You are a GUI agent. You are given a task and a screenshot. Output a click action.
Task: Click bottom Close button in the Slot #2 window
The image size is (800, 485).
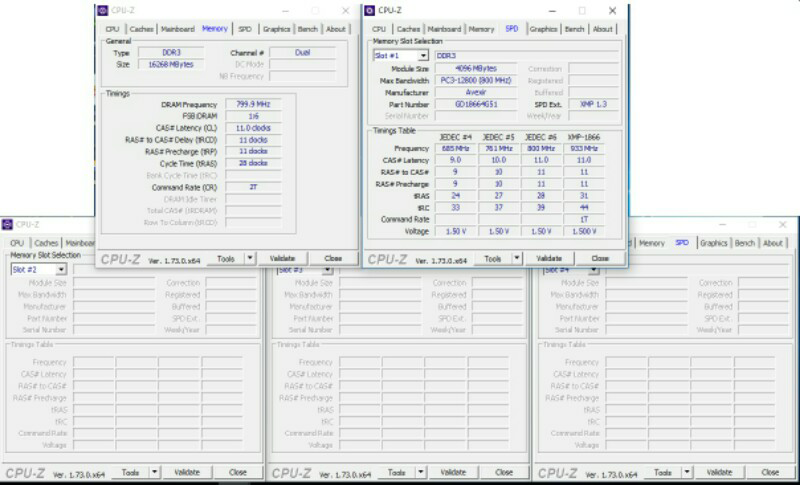click(x=238, y=472)
